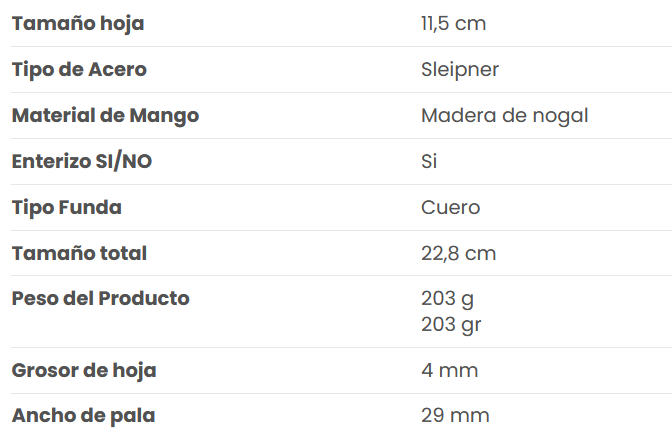Click the 'cm' unit after 11,5
The width and height of the screenshot is (672, 433).
pos(471,24)
